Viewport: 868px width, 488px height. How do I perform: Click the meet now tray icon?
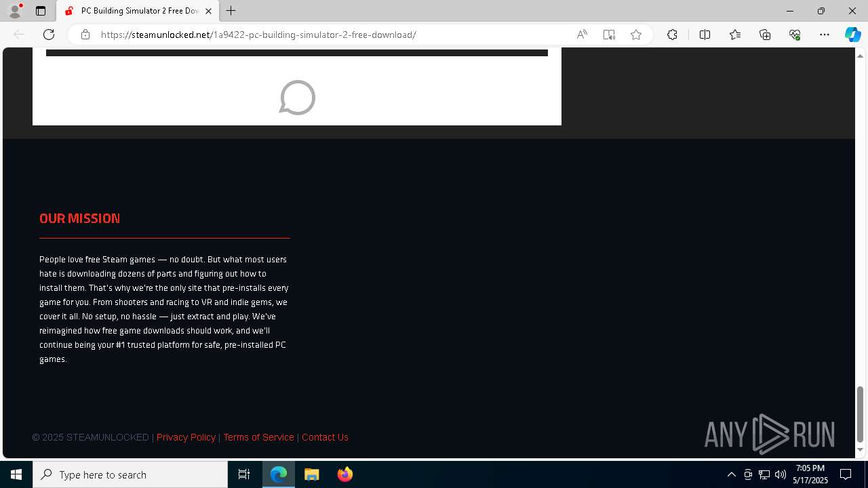(x=748, y=474)
